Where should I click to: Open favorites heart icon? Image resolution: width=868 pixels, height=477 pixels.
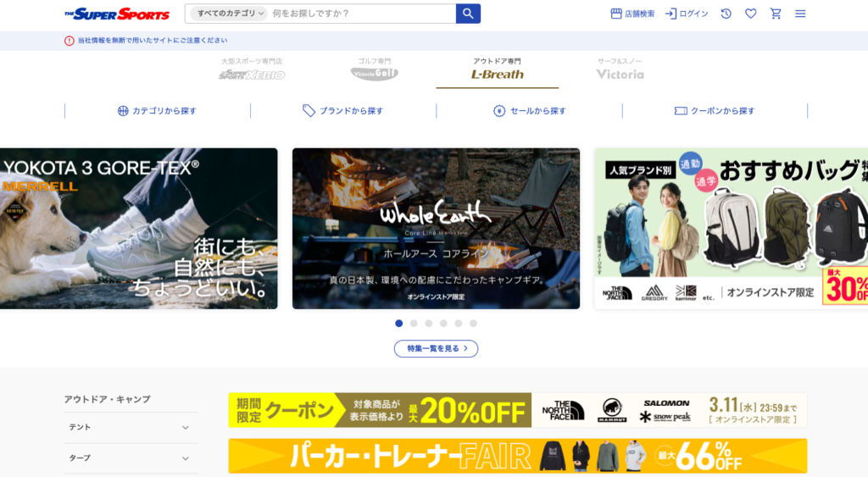[x=751, y=14]
